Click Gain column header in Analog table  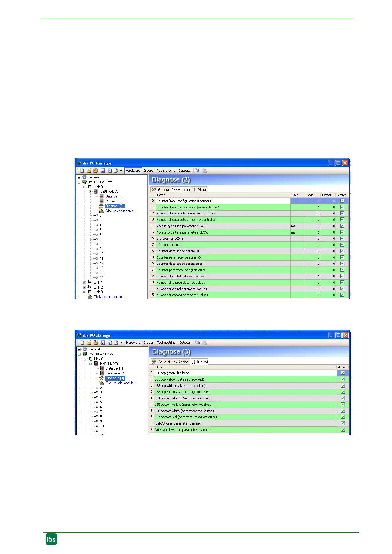(313, 195)
